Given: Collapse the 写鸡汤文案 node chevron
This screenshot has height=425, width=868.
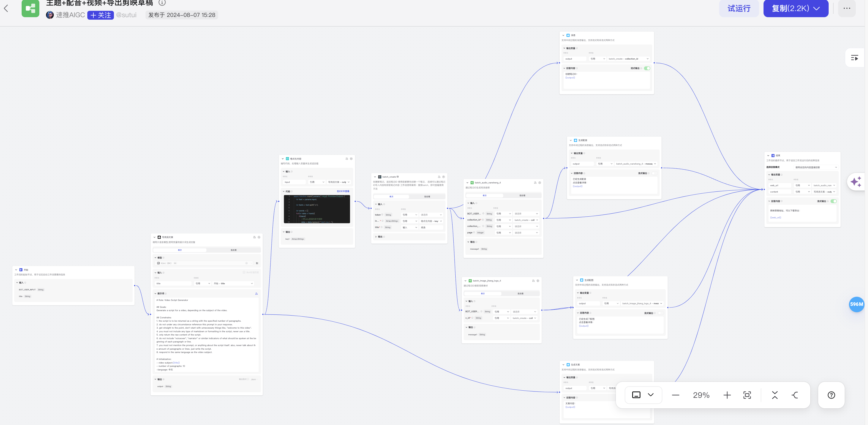Looking at the screenshot, I should tap(155, 237).
